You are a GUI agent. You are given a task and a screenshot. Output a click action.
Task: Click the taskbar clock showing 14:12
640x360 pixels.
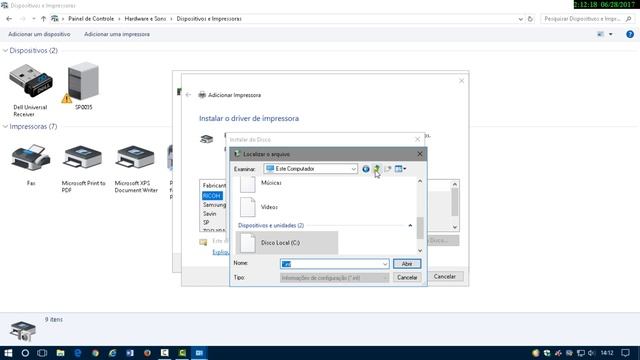pyautogui.click(x=607, y=353)
